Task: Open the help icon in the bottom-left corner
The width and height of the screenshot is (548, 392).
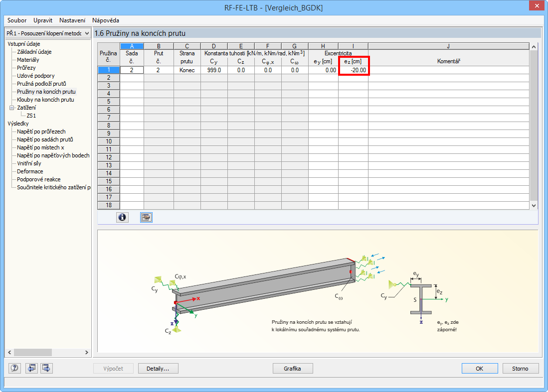Action: (14, 368)
